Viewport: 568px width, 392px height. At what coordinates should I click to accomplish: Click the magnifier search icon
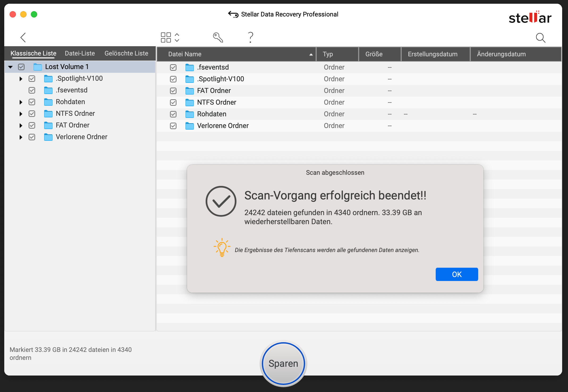(x=540, y=38)
